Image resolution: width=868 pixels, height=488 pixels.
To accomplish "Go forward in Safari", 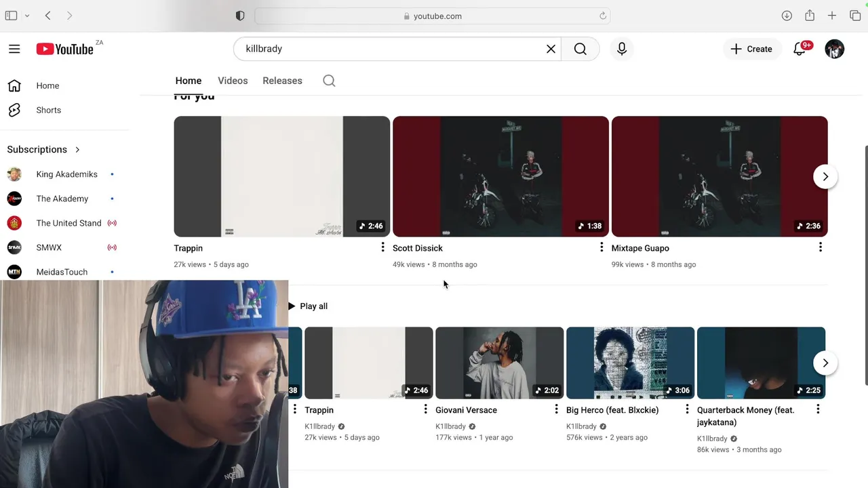I will pos(69,16).
